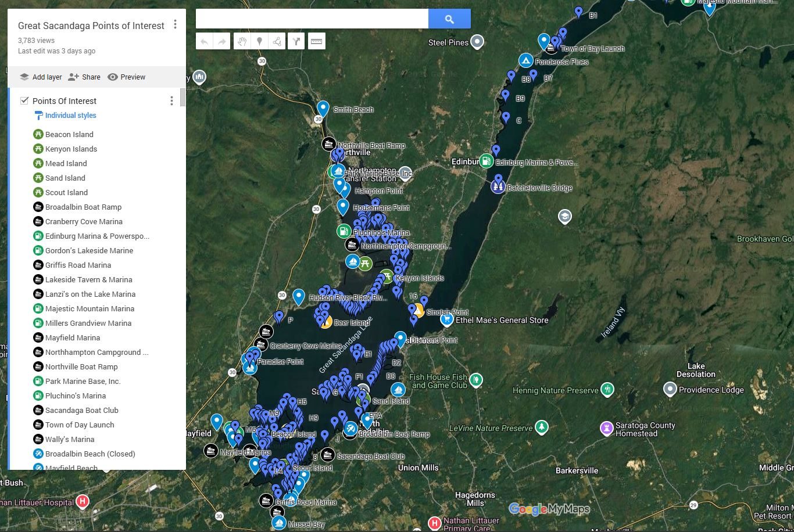Open the map Preview

click(x=126, y=77)
